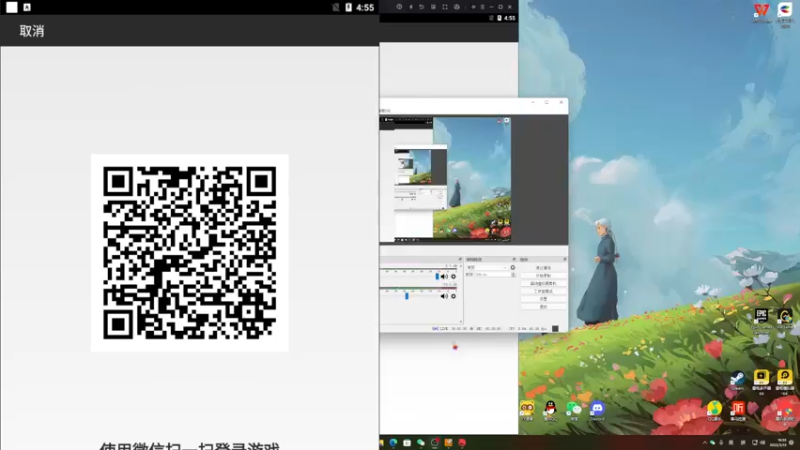
Task: Open the emulator hamburger menu icon
Action: pyautogui.click(x=482, y=7)
